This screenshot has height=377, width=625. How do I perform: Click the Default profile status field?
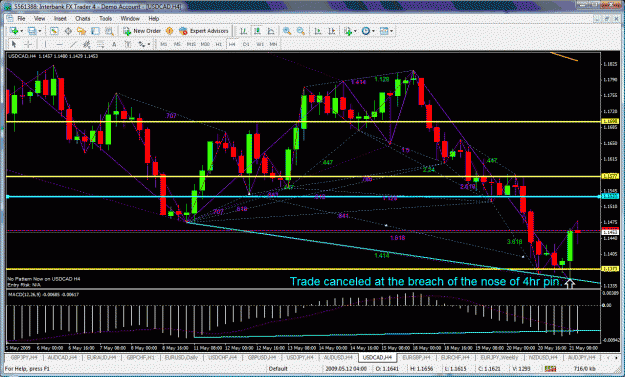click(x=278, y=369)
